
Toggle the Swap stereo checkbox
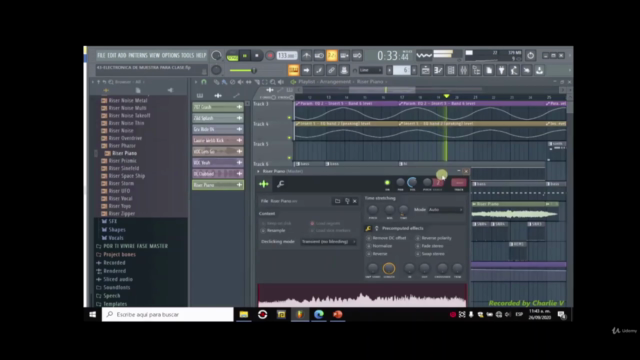[x=418, y=254]
